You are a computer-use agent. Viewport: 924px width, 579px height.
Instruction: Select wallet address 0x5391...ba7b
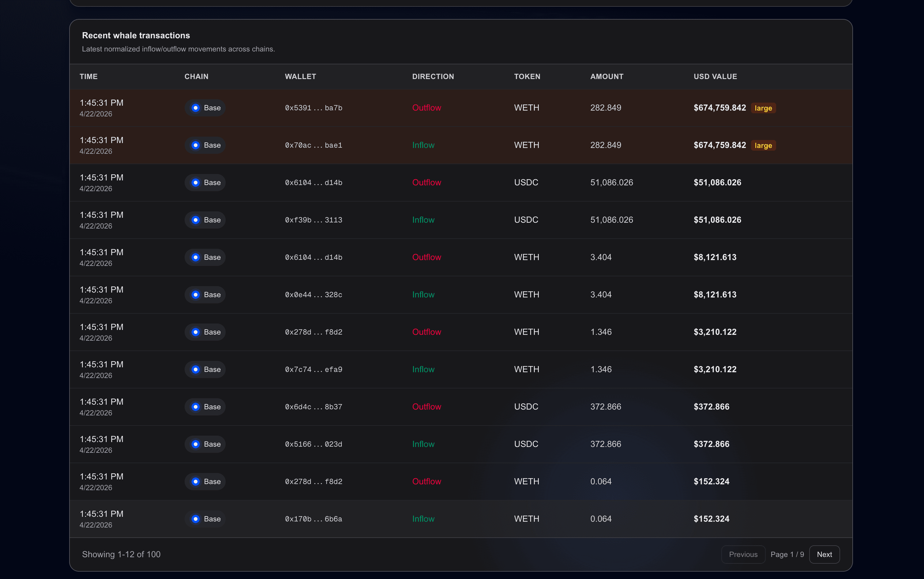pos(313,108)
